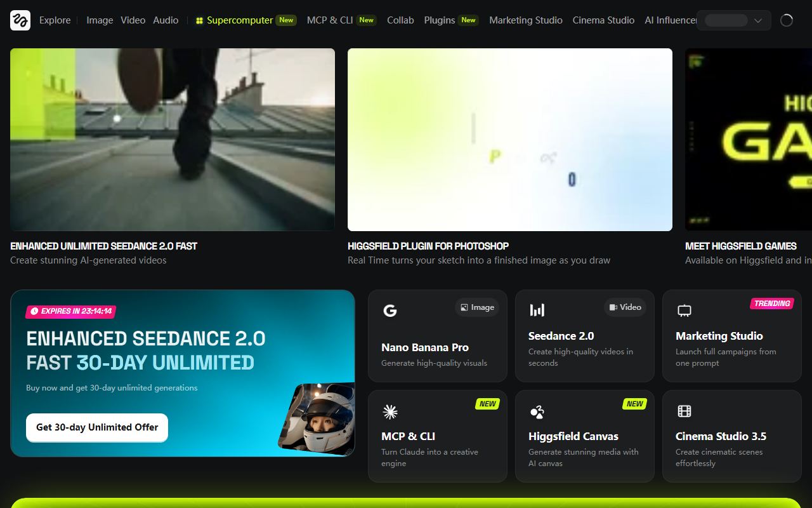812x508 pixels.
Task: Click the Higgsfield Canvas shapes icon
Action: [x=537, y=411]
